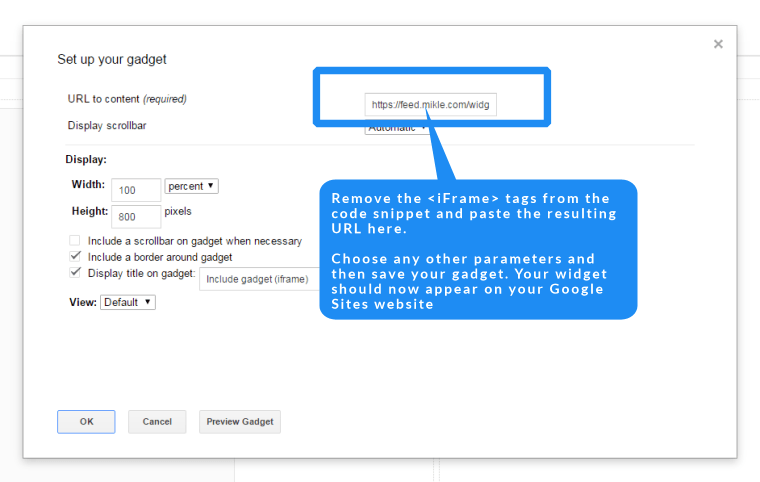The image size is (760, 482).
Task: Click the URL to content input field
Action: tap(430, 104)
